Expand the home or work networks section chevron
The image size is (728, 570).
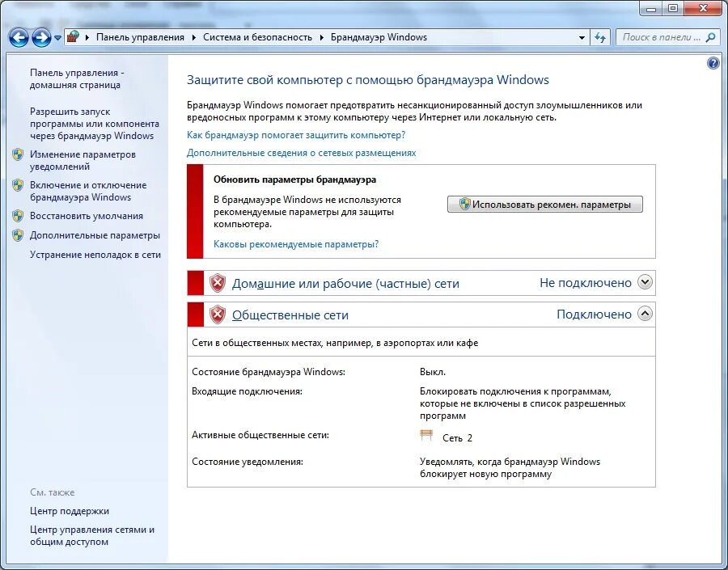pos(645,281)
